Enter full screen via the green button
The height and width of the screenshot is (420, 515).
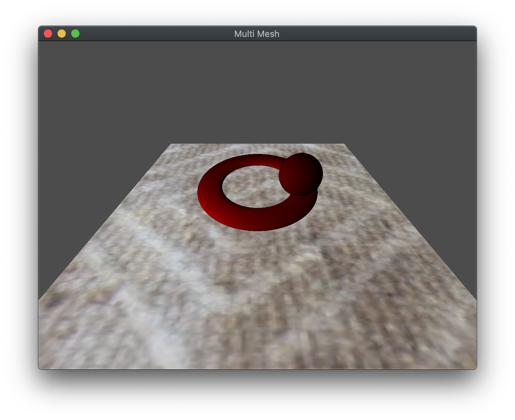(x=75, y=33)
